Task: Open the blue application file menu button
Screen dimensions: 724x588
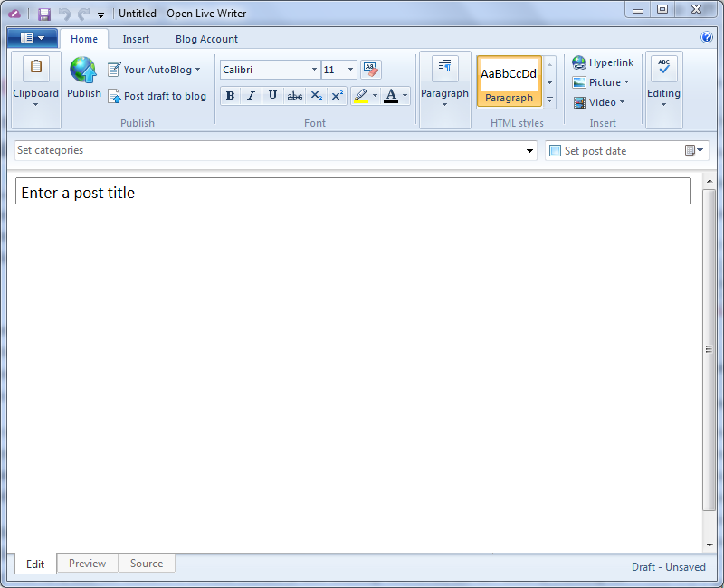Action: pos(33,38)
